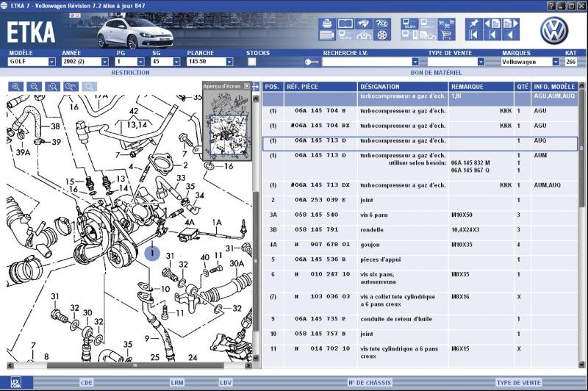Toggle the STOCKS checkbox
The width and height of the screenshot is (588, 391).
(x=251, y=62)
